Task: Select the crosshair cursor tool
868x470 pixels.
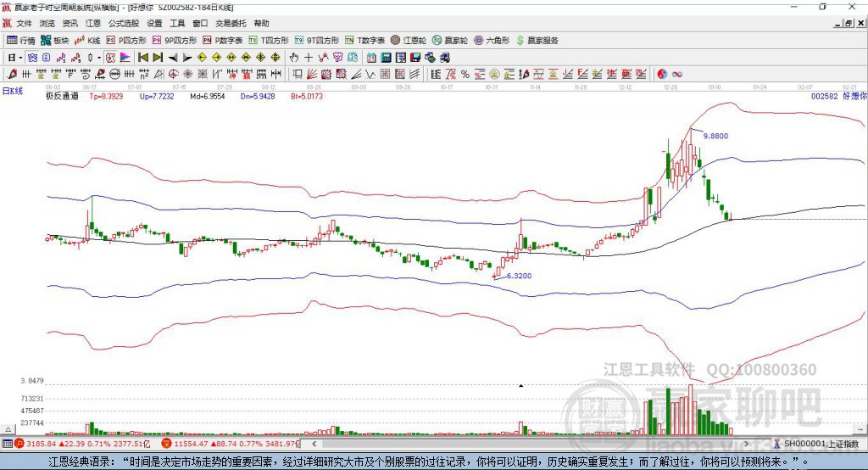Action: coord(309,58)
